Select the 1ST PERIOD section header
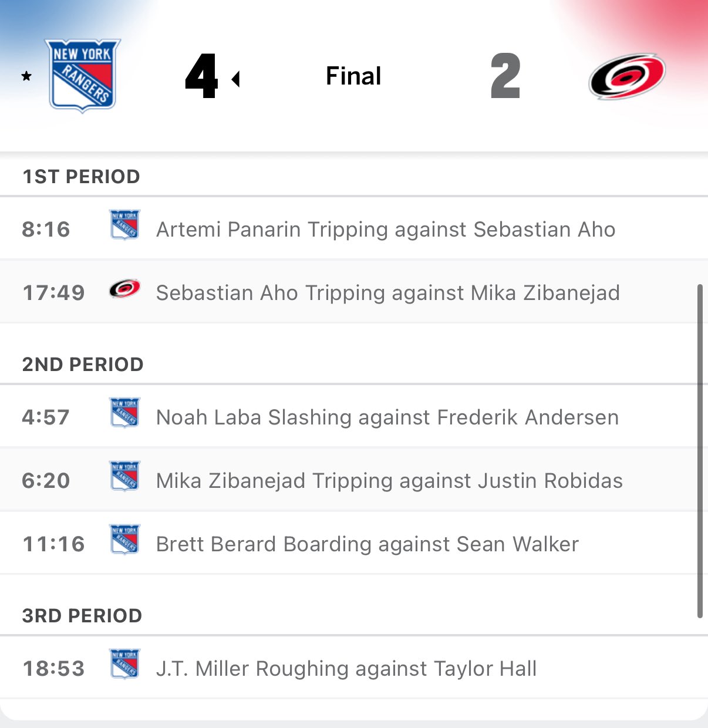 point(81,177)
